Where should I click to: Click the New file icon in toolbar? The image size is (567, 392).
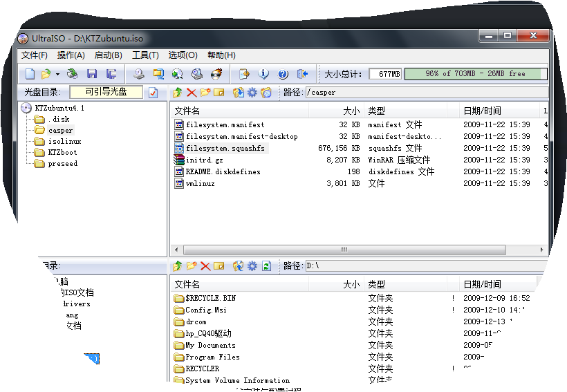30,74
